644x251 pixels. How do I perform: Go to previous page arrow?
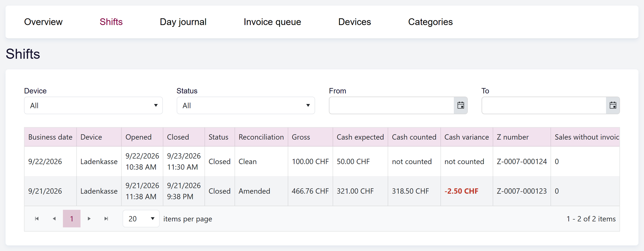point(54,219)
